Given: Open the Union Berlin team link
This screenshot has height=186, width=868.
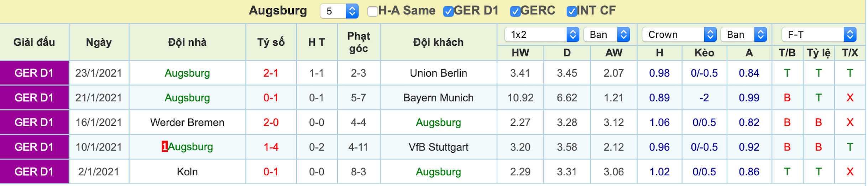Looking at the screenshot, I should coord(438,73).
